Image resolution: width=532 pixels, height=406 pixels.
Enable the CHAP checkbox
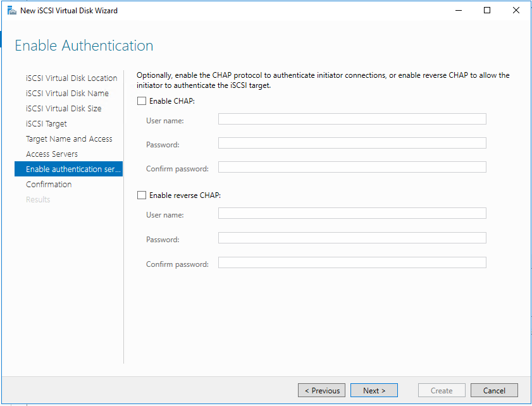click(x=142, y=101)
